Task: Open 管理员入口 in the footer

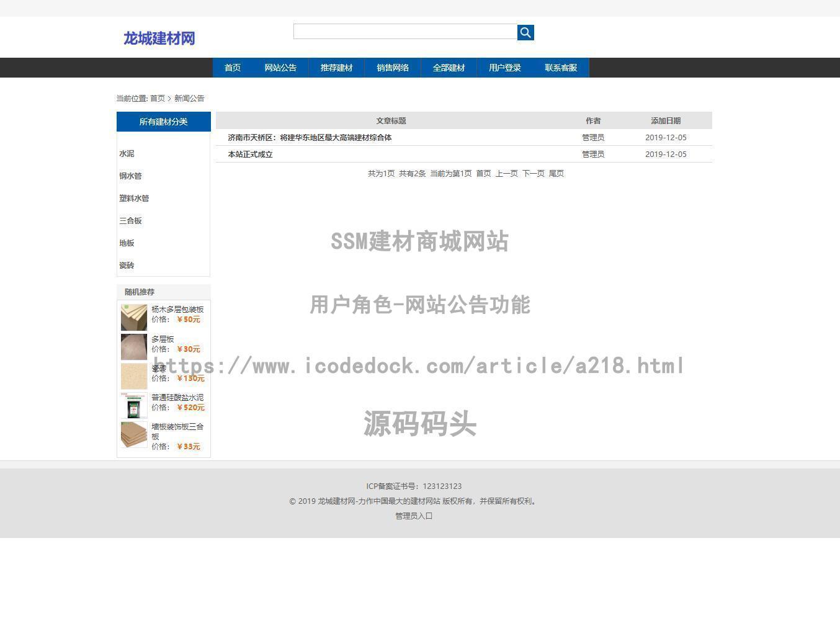Action: click(413, 516)
